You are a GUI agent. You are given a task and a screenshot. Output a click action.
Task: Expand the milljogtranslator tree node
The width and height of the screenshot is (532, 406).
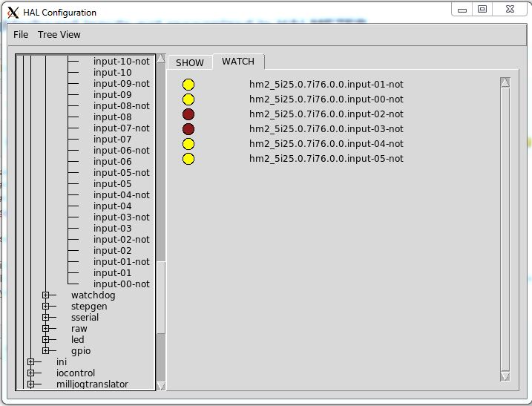tap(31, 384)
